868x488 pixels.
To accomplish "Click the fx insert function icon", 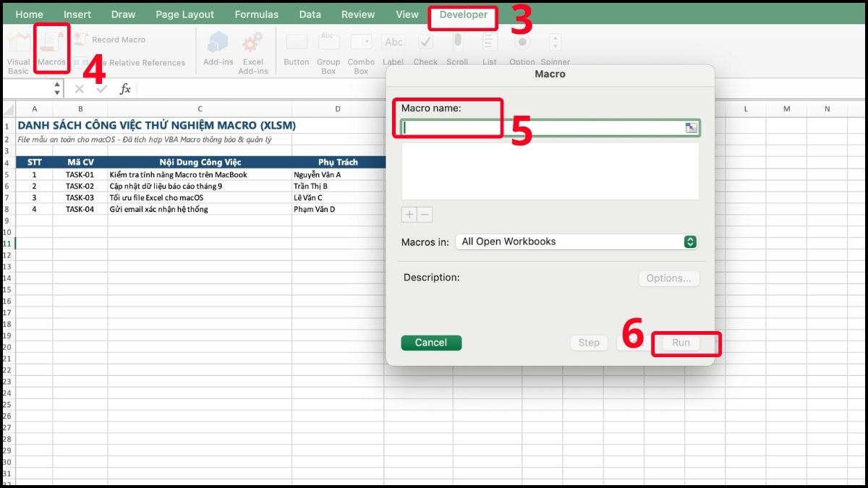I will click(x=125, y=88).
